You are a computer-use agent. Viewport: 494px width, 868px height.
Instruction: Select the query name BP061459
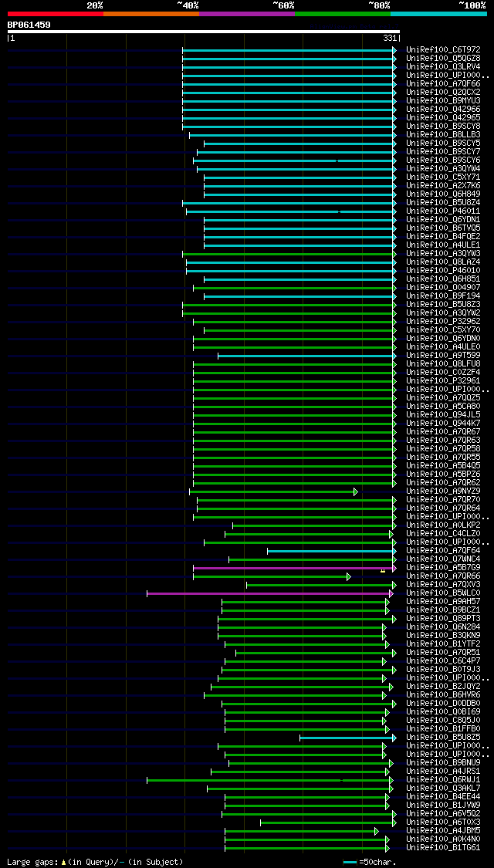(29, 25)
